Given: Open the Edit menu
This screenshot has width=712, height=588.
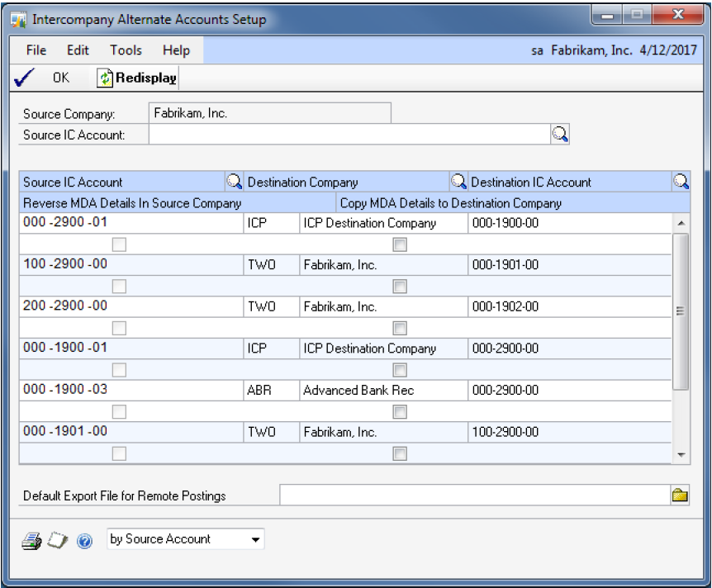Looking at the screenshot, I should [x=78, y=50].
